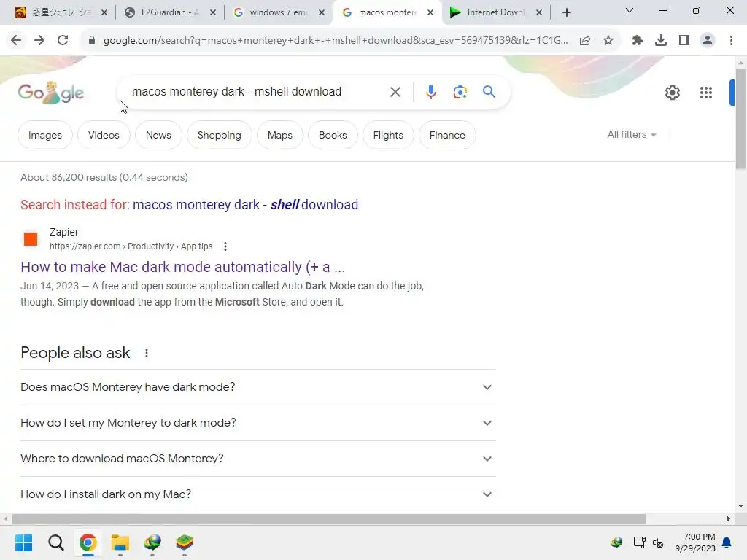Filter results by Flights
The width and height of the screenshot is (747, 560).
(388, 135)
